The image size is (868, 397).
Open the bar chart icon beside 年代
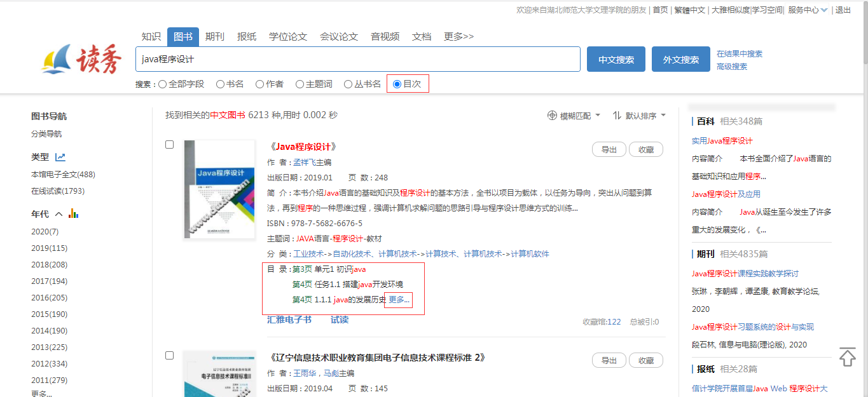click(73, 214)
